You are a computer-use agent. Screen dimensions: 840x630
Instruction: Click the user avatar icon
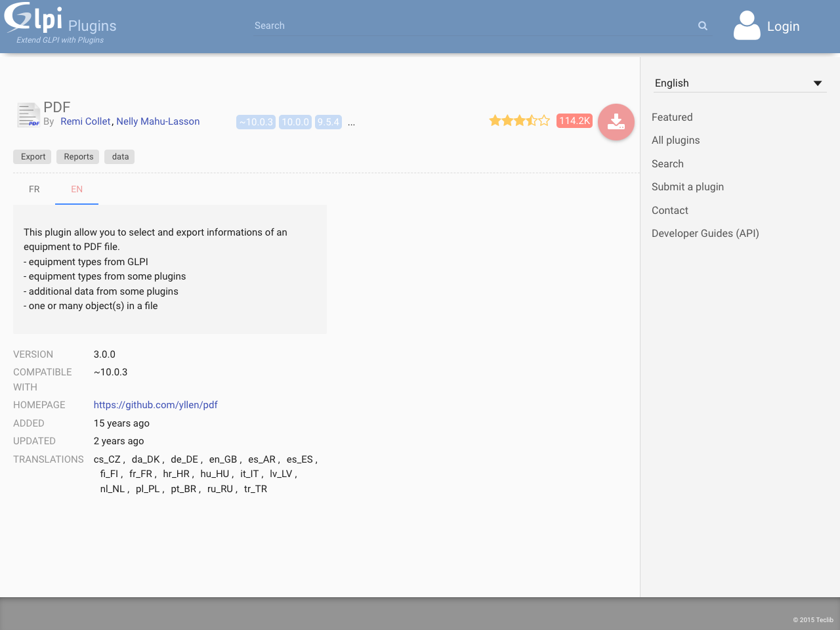point(747,26)
